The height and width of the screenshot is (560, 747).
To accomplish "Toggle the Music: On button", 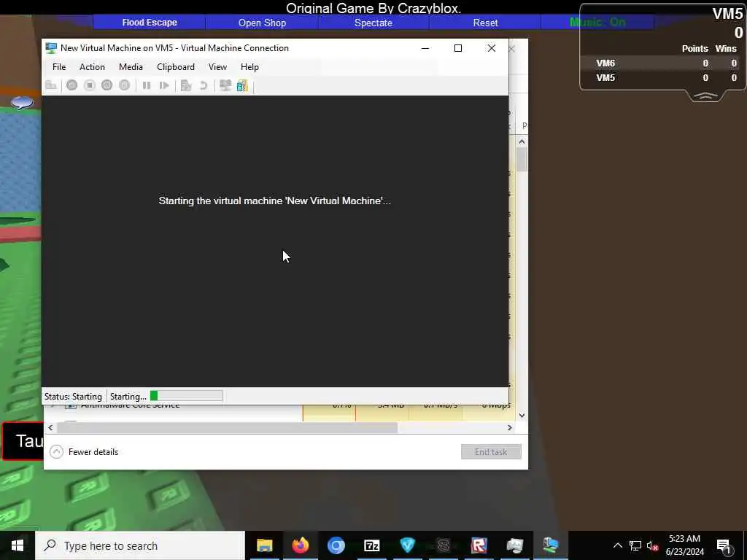I will coord(597,23).
